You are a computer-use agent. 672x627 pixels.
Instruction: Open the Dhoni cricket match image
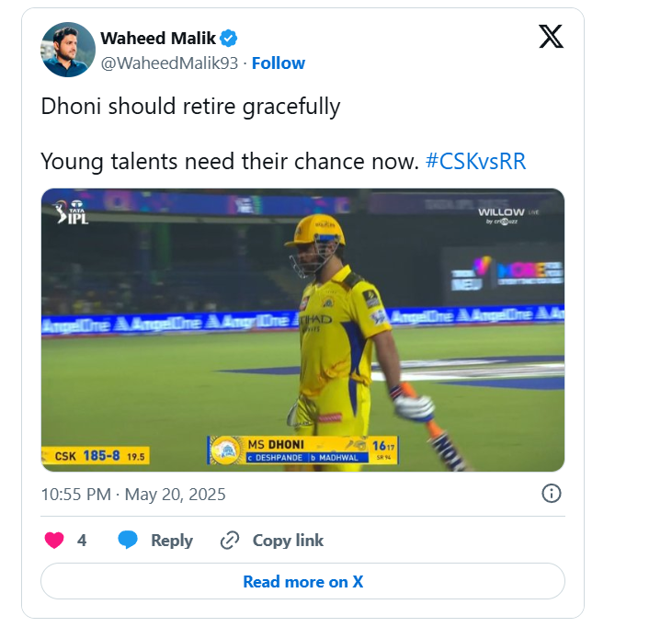pos(302,330)
